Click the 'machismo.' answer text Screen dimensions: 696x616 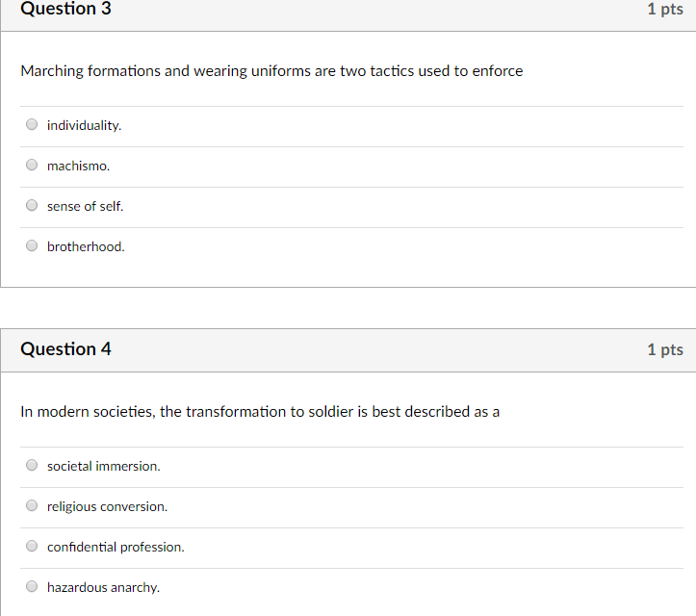coord(79,166)
